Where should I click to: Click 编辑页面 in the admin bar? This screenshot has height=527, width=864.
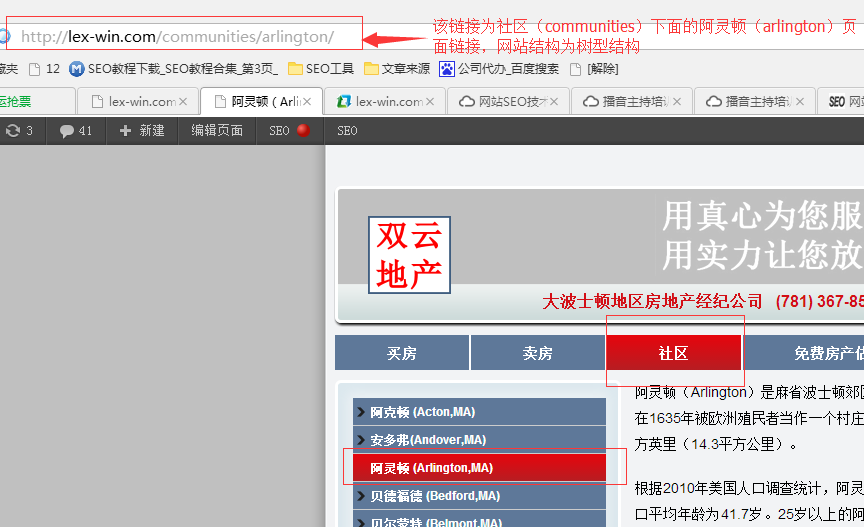[x=217, y=131]
